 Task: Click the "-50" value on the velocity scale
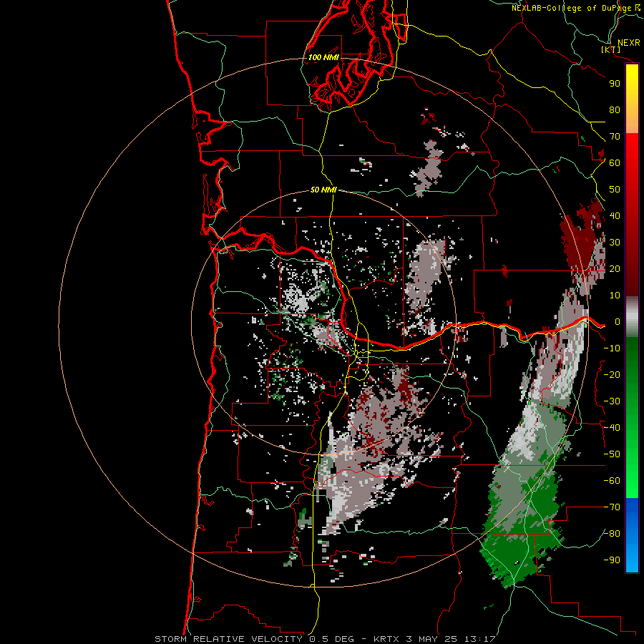click(x=612, y=454)
